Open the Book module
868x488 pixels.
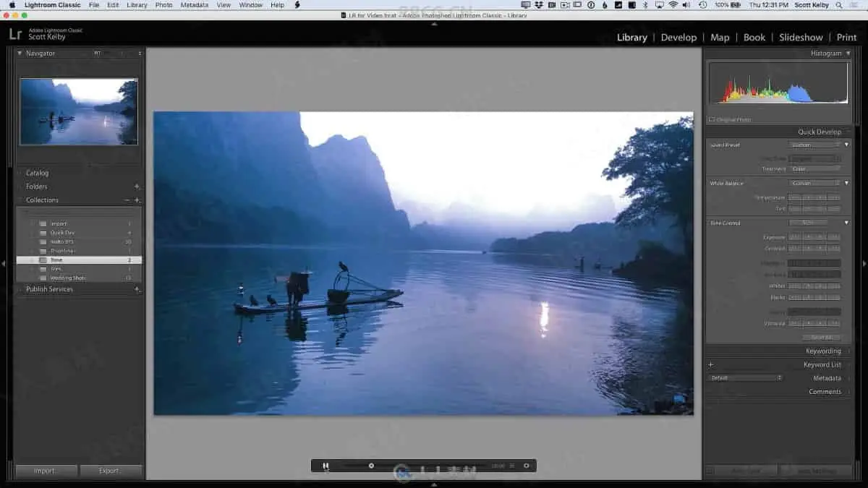(x=754, y=38)
